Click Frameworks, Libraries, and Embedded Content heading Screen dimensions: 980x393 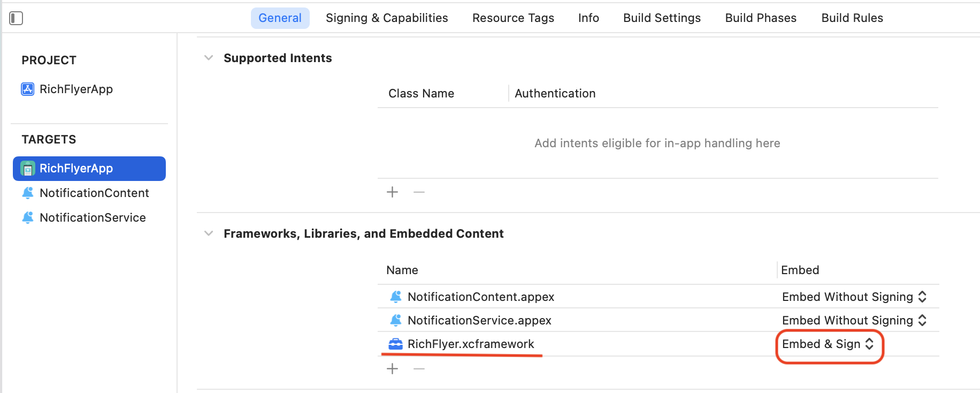(364, 233)
